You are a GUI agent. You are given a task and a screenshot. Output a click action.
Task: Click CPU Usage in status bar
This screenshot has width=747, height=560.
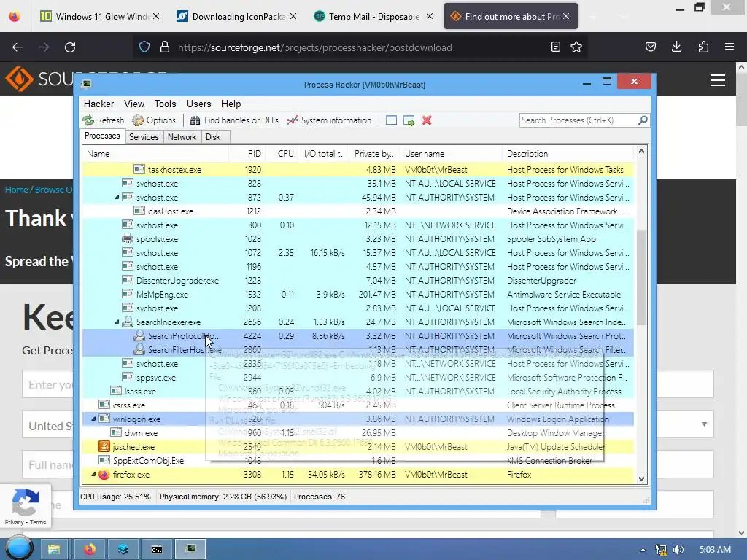[115, 497]
